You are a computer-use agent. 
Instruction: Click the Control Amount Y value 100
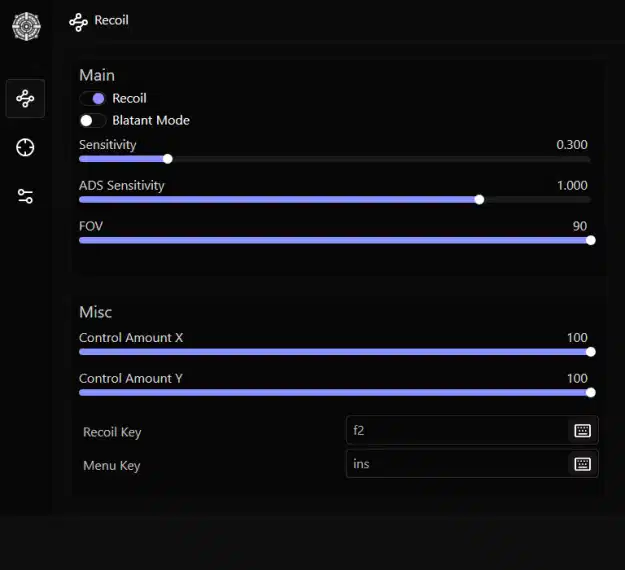[577, 378]
